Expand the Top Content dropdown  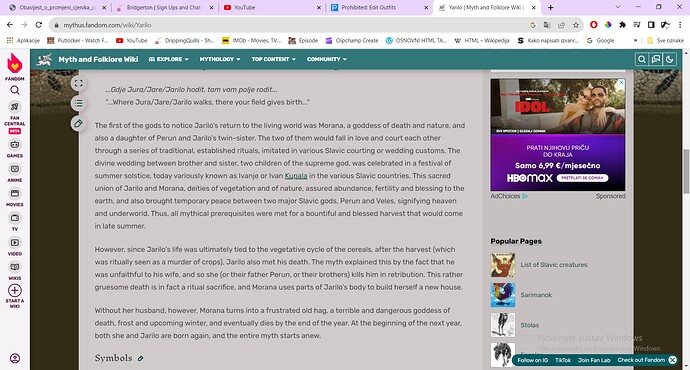274,59
